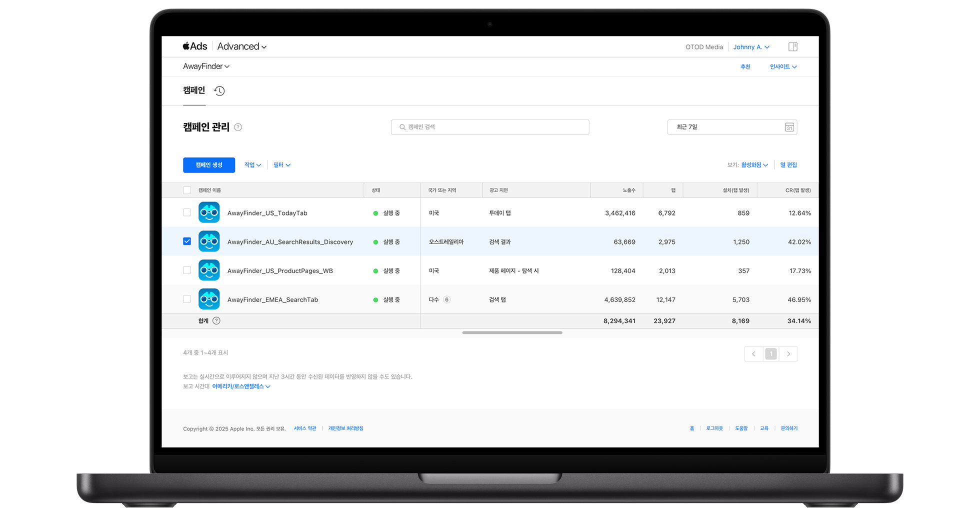
Task: Click the calendar icon in the date range field
Action: tap(789, 127)
